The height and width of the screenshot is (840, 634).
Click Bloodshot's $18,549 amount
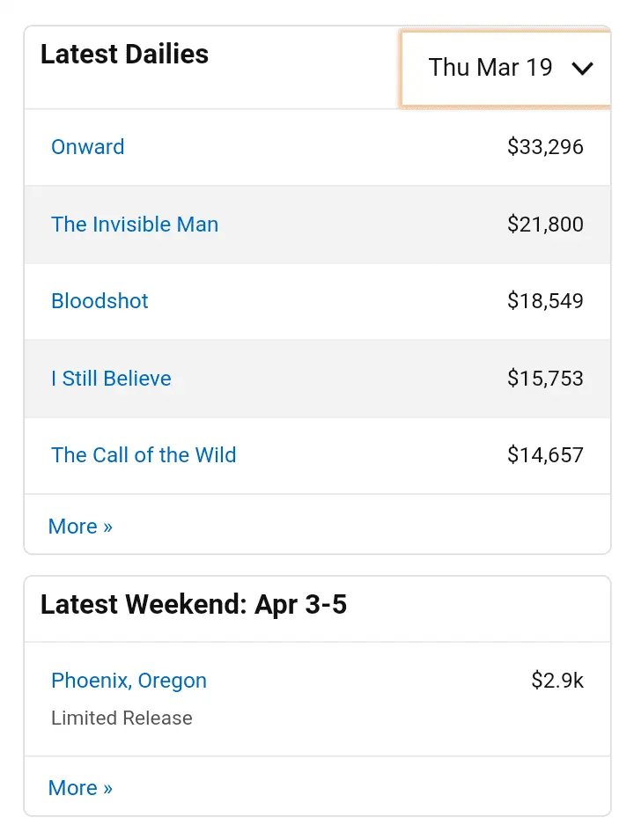(x=545, y=301)
